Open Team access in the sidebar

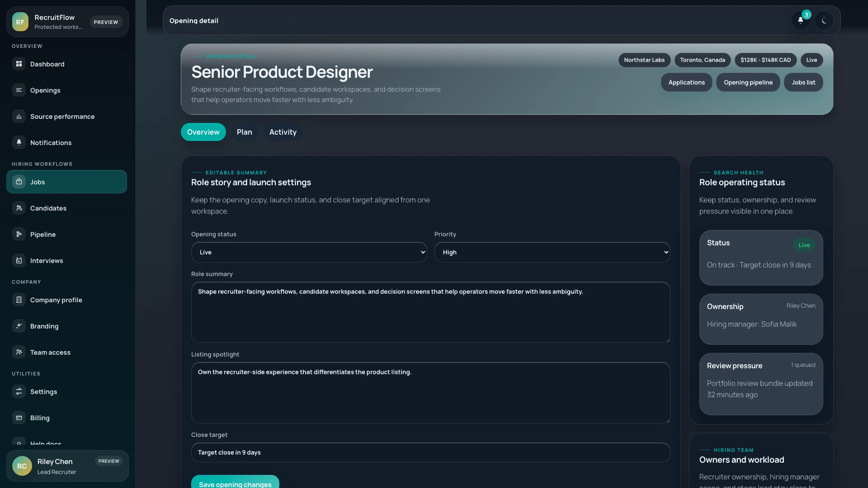click(66, 352)
